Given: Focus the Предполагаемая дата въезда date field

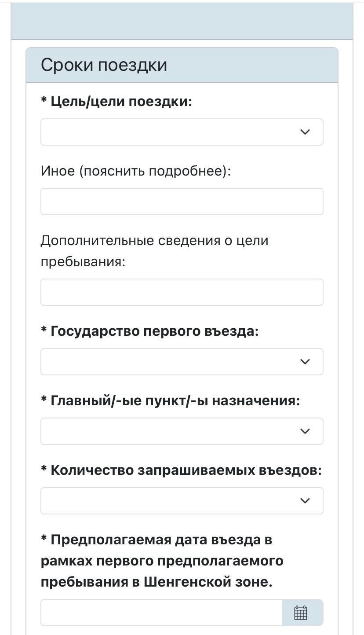Looking at the screenshot, I should click(x=161, y=612).
